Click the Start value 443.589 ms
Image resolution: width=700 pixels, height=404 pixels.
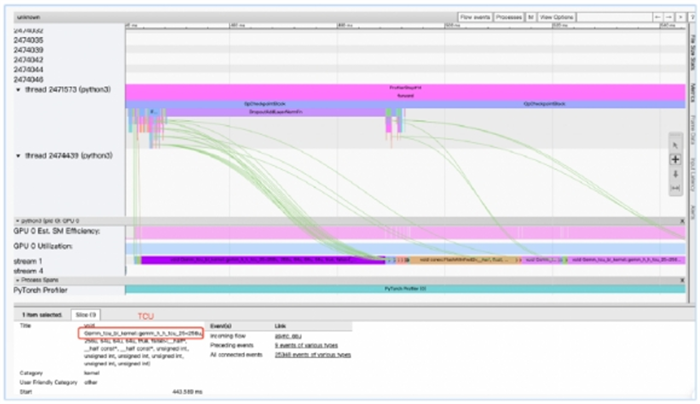click(x=187, y=392)
